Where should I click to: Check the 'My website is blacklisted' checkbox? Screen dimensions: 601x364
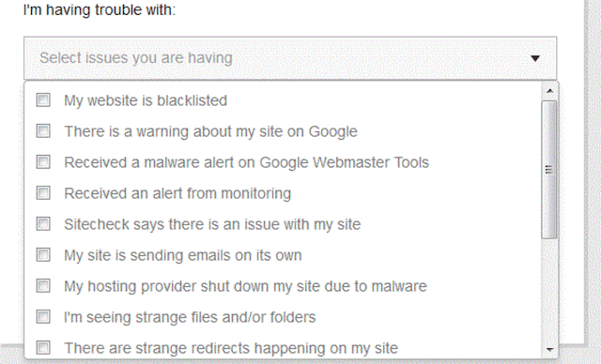(x=43, y=100)
